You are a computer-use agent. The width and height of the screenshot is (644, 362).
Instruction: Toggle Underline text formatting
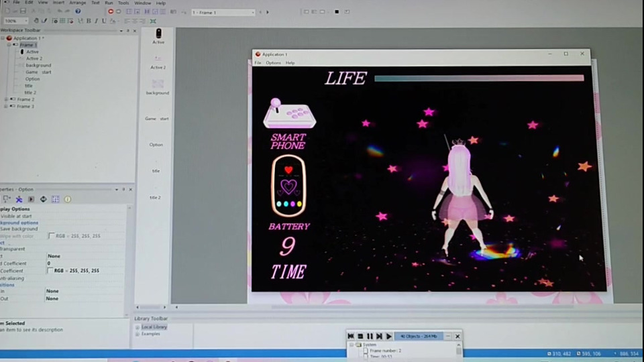pos(104,21)
